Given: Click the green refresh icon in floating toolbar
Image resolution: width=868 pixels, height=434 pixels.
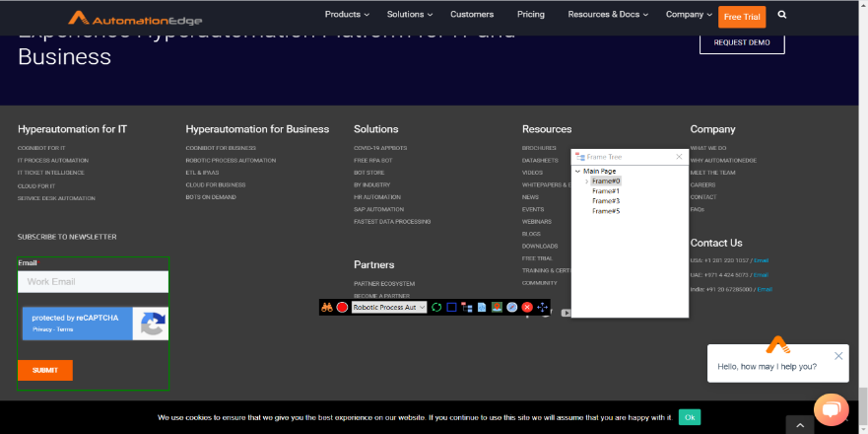Looking at the screenshot, I should pos(436,307).
